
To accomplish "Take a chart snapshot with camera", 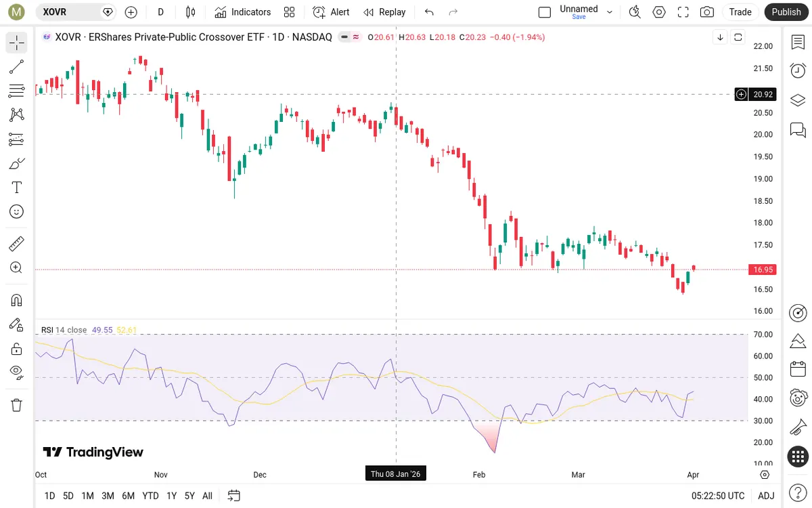I will click(707, 12).
